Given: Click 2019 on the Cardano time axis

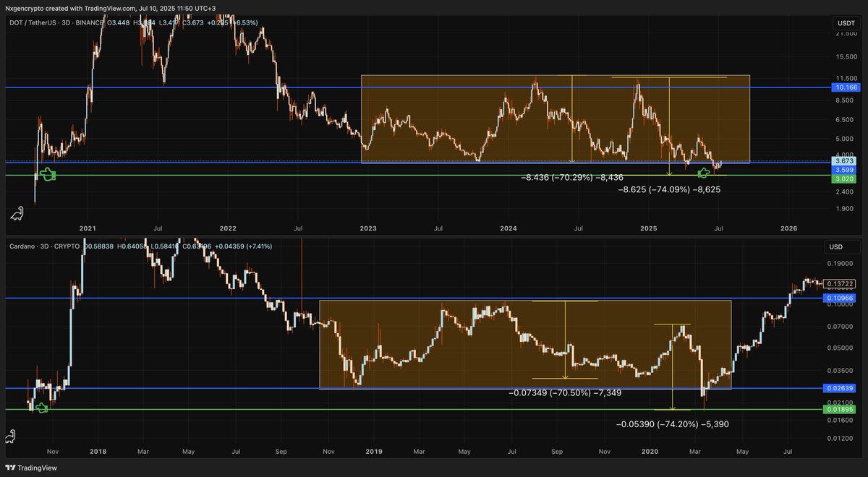Looking at the screenshot, I should point(374,452).
